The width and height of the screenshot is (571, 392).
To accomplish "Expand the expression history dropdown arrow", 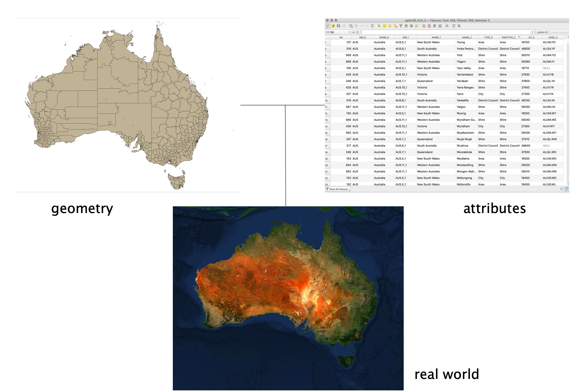I will (532, 32).
